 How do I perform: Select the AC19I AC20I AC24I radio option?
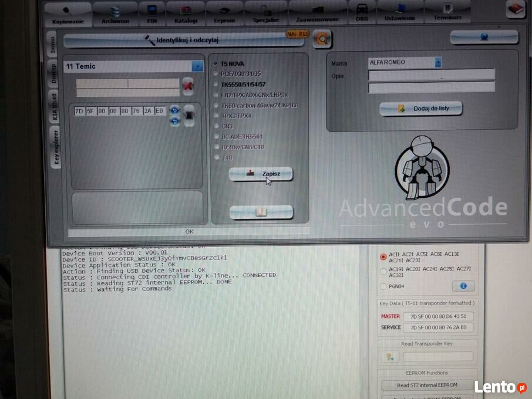[x=383, y=271]
